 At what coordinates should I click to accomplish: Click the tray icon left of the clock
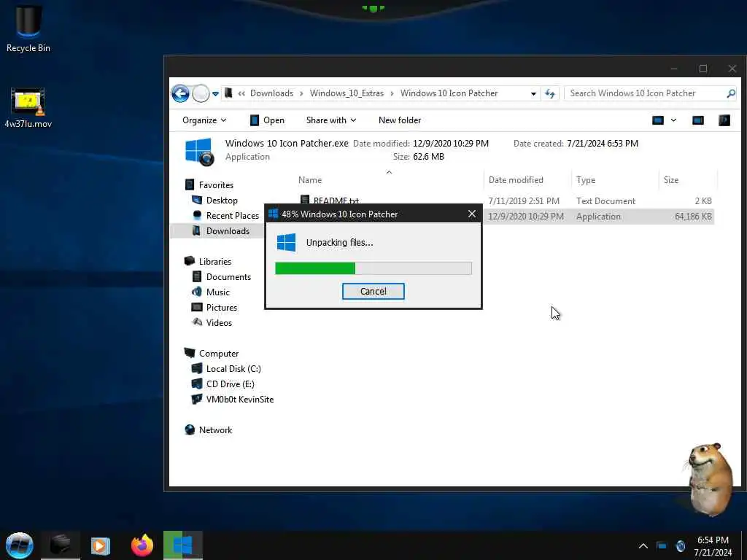click(681, 545)
